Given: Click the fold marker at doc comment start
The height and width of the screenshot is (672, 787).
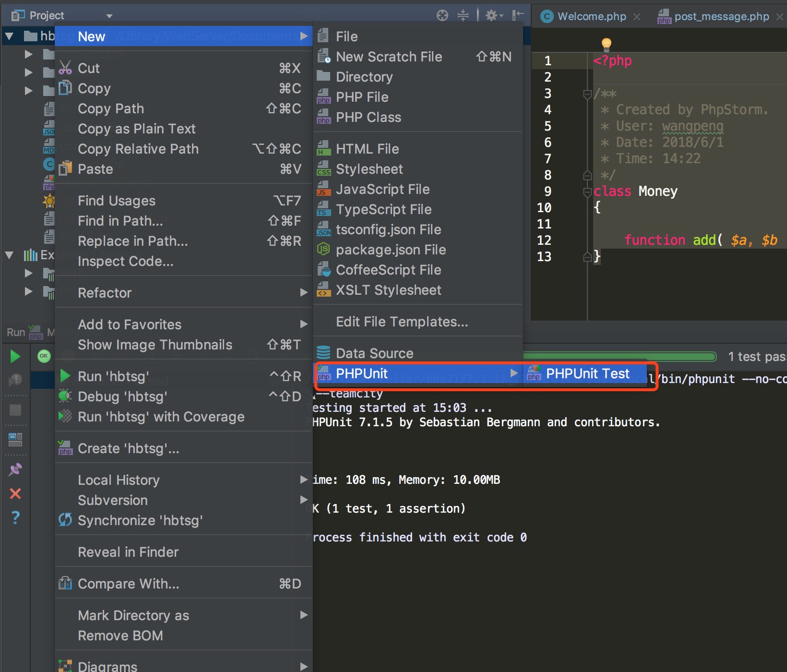Looking at the screenshot, I should 587,94.
